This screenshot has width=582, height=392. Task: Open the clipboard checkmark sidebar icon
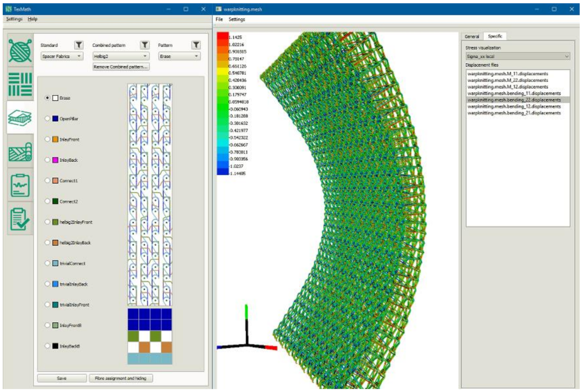coord(20,218)
